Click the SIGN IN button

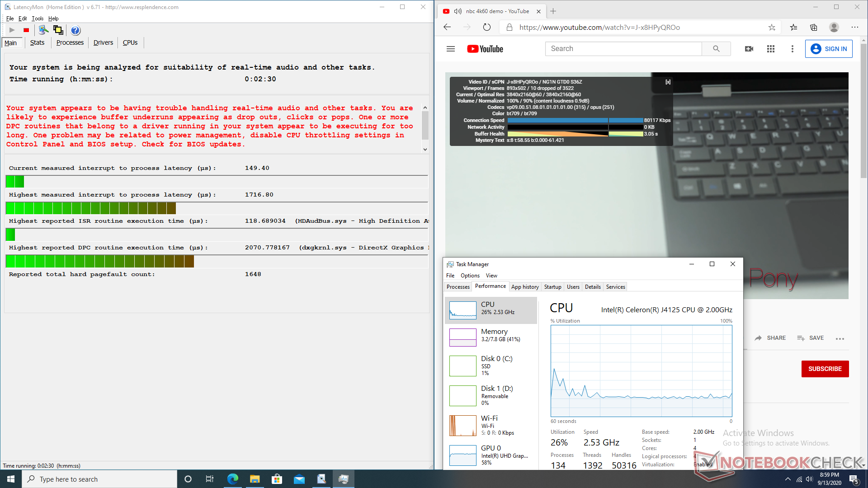pyautogui.click(x=829, y=49)
